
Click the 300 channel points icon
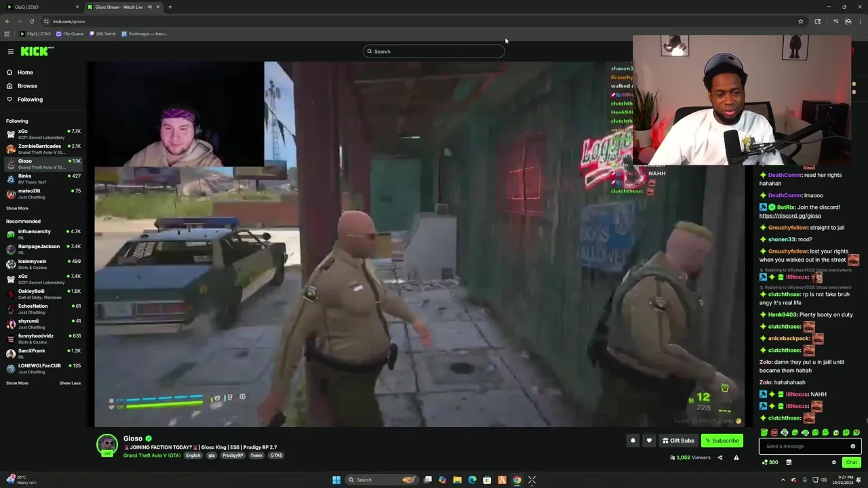click(770, 462)
